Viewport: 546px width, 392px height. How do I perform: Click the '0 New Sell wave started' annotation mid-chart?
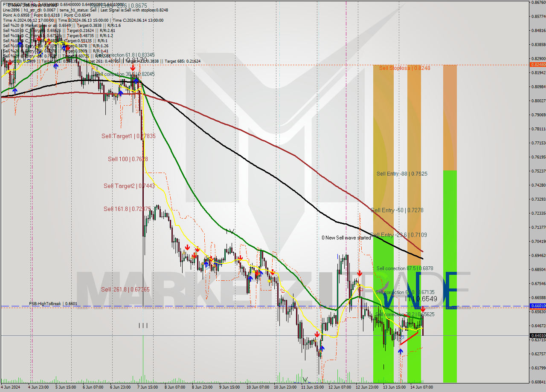(346, 238)
